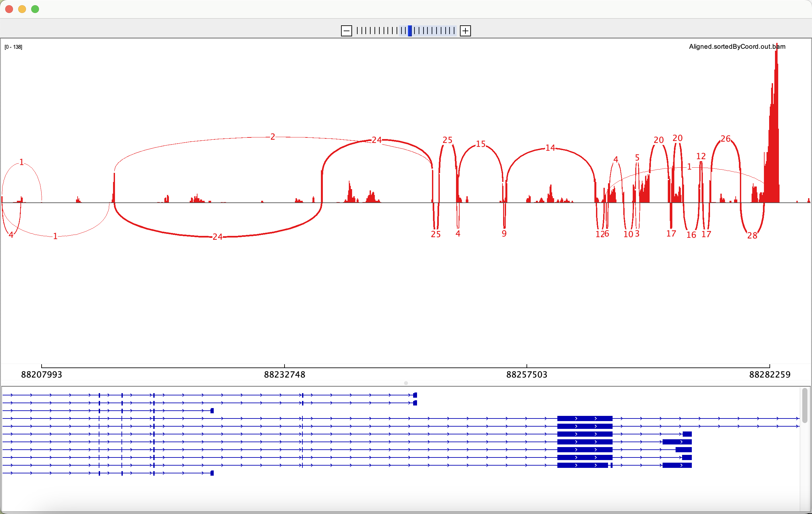Click the junction arc labeled 26
The height and width of the screenshot is (514, 812).
[x=725, y=139]
